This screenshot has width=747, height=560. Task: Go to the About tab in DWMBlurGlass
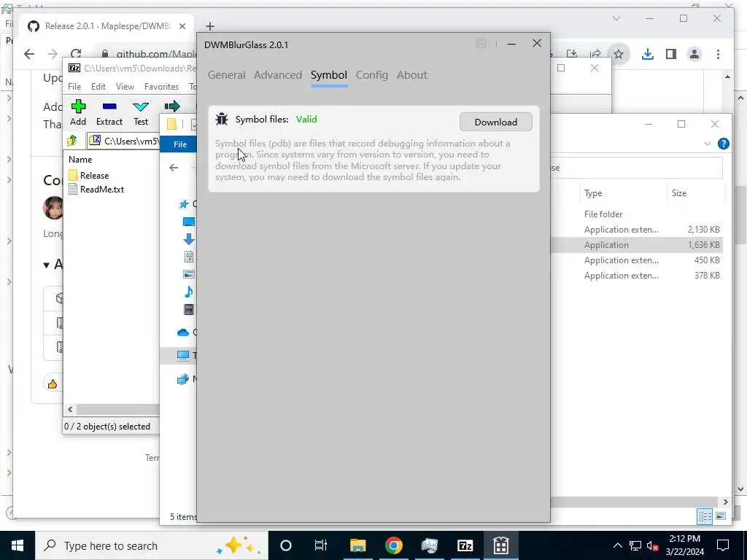(x=411, y=75)
